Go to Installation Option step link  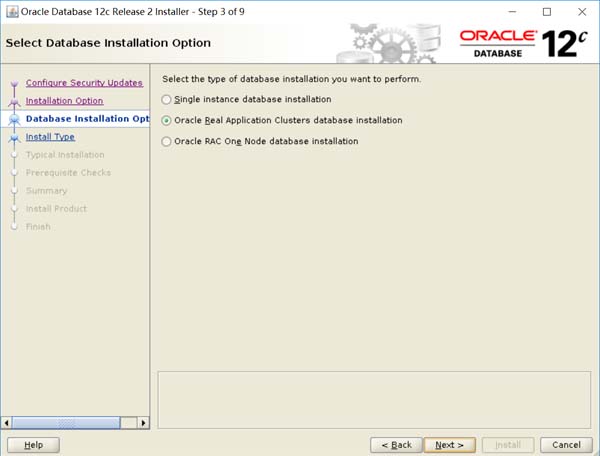(x=64, y=101)
